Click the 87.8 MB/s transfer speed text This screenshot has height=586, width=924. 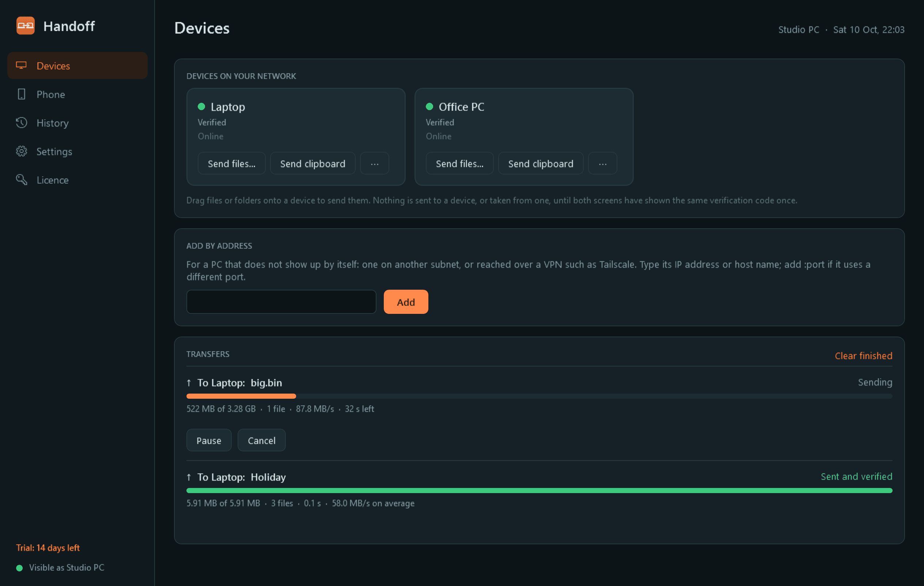[315, 409]
